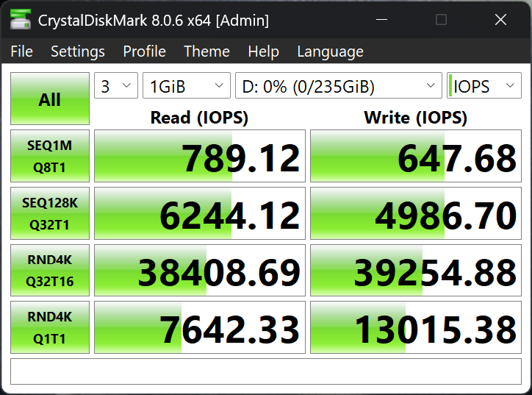This screenshot has height=395, width=532.
Task: Open the File menu
Action: click(22, 51)
